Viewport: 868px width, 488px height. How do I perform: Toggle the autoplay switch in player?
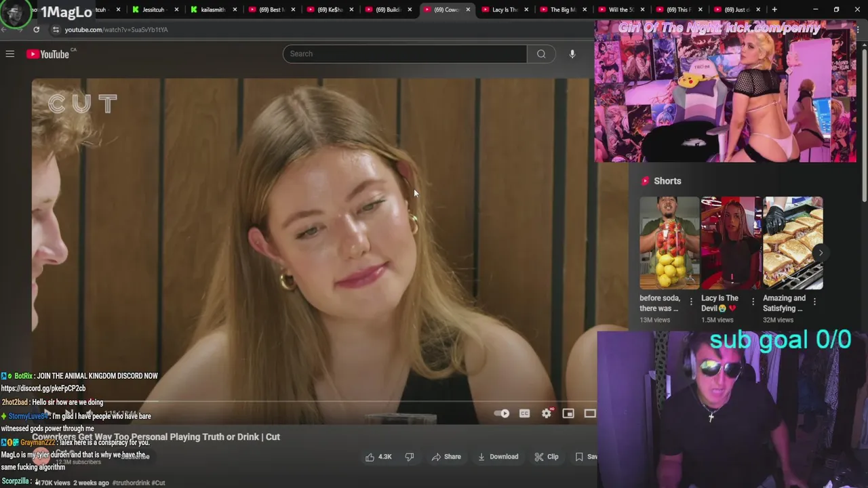tap(502, 413)
